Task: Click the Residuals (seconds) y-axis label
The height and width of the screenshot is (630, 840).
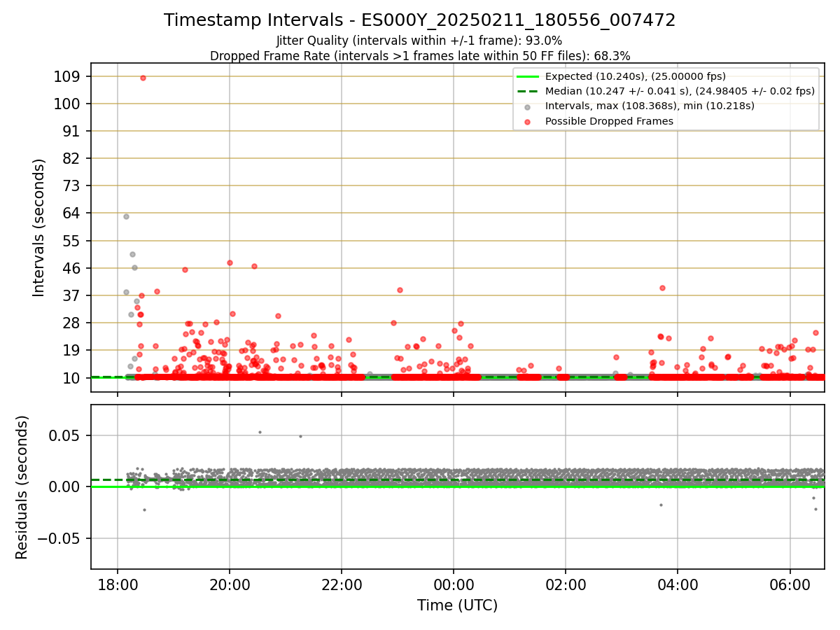Action: pos(22,487)
